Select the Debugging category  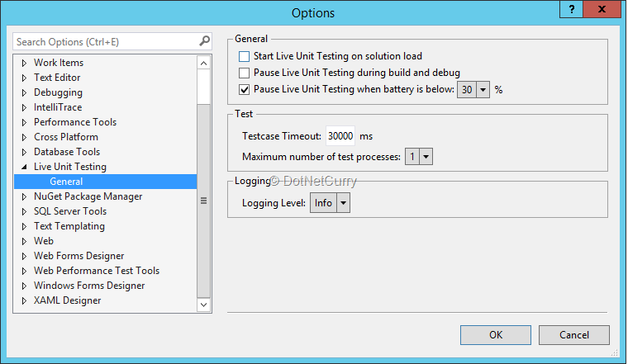[58, 92]
